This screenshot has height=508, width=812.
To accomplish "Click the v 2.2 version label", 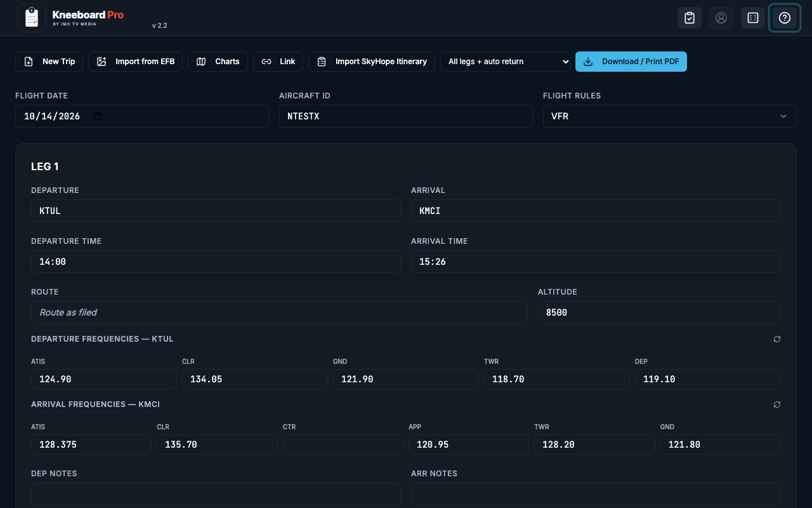I will pyautogui.click(x=160, y=26).
